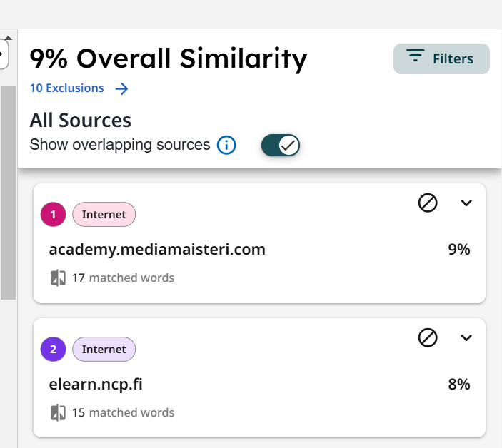502x448 pixels.
Task: Exclude the elearn.ncp.fi source
Action: [x=428, y=337]
